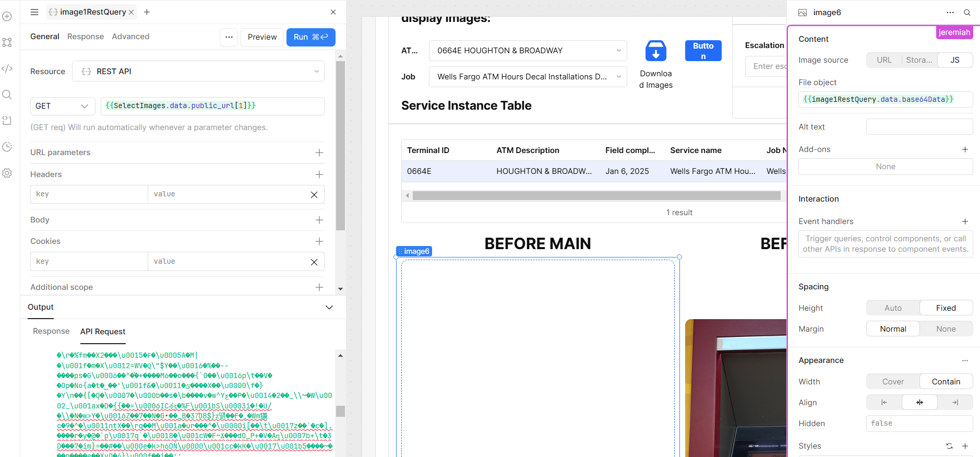Image resolution: width=980 pixels, height=457 pixels.
Task: Select URL as image source
Action: [884, 60]
